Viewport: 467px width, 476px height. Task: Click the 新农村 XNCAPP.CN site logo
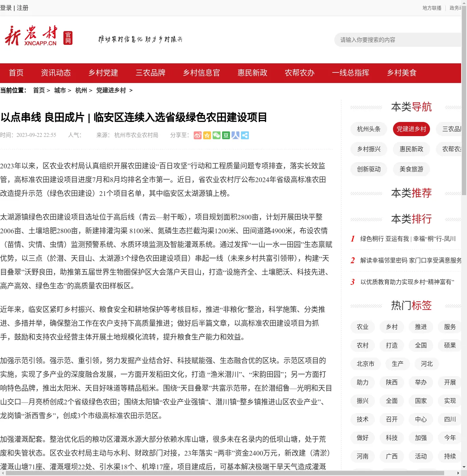coord(38,36)
